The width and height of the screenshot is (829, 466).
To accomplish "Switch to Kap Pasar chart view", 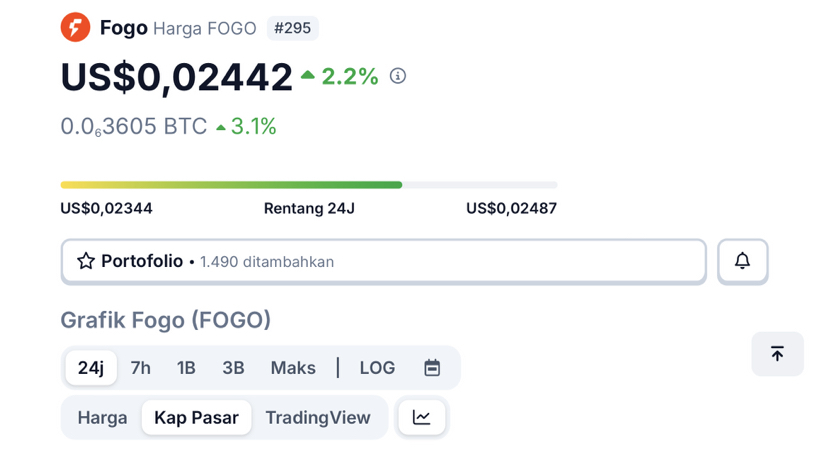I will (x=196, y=417).
